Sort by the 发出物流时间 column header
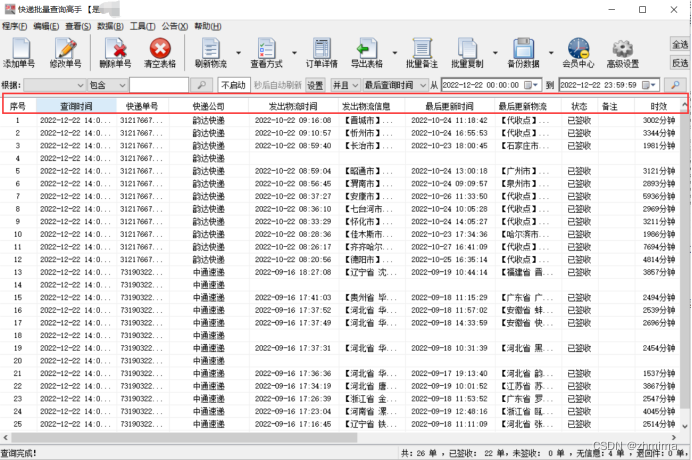Viewport: 692px width, 460px height. pos(293,106)
